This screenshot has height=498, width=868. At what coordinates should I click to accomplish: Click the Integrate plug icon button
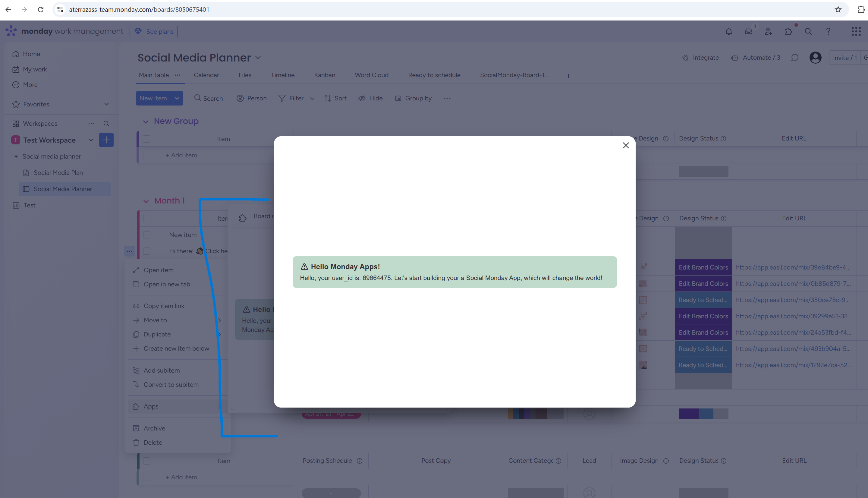click(700, 58)
